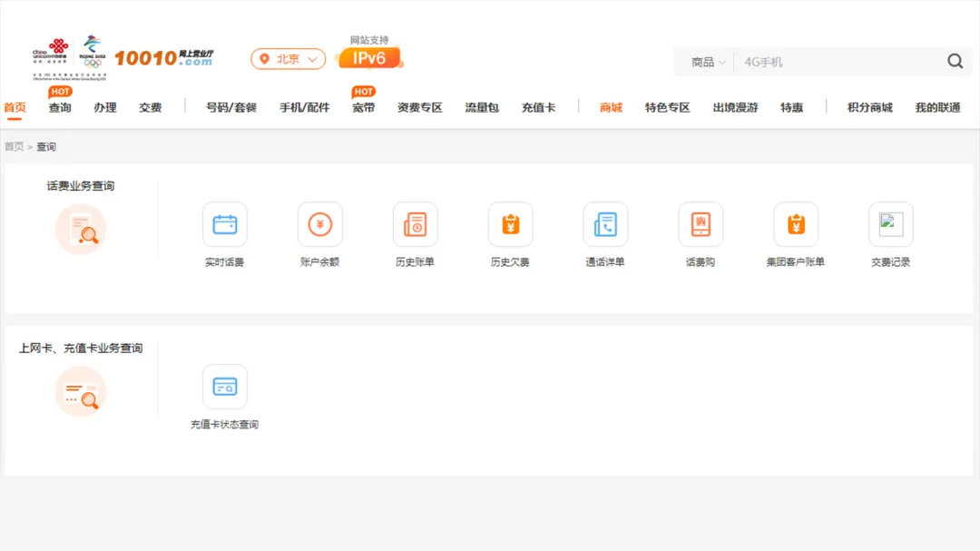
Task: Open the 历史账单 history bill icon
Action: pyautogui.click(x=415, y=224)
